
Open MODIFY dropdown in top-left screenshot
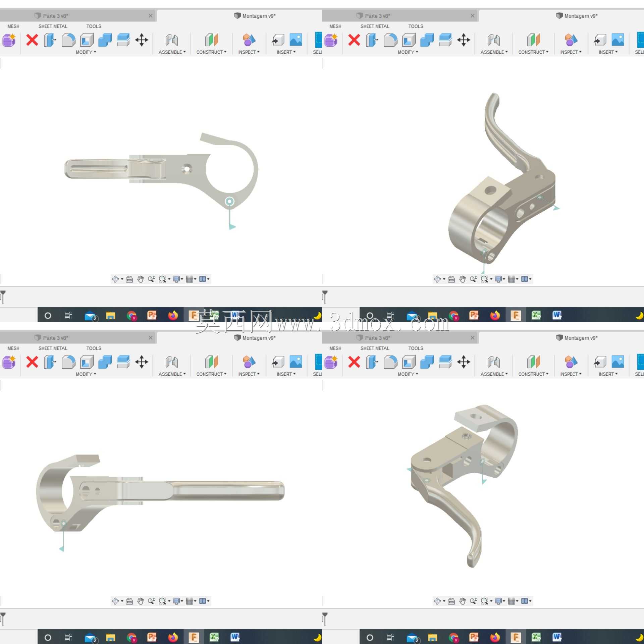tap(86, 52)
